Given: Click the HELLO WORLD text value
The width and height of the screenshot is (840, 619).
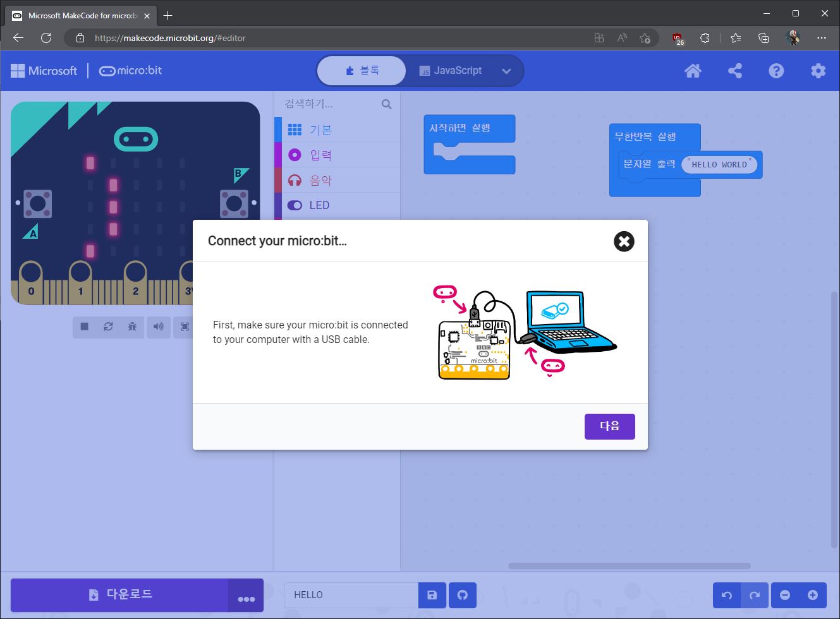Looking at the screenshot, I should 719,165.
